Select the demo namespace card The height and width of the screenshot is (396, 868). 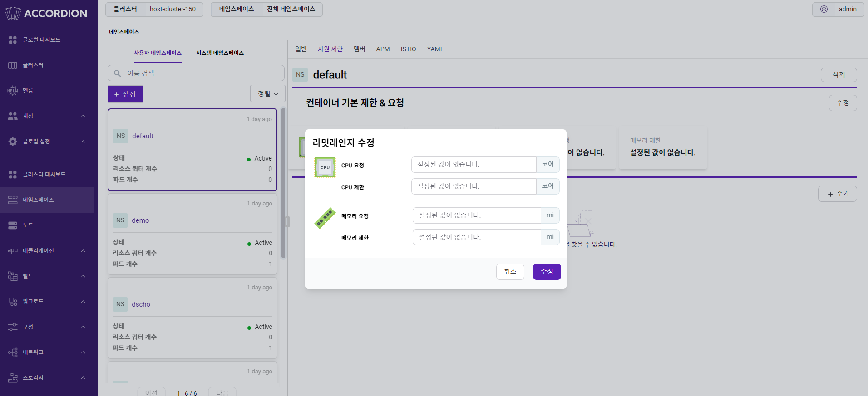[192, 234]
